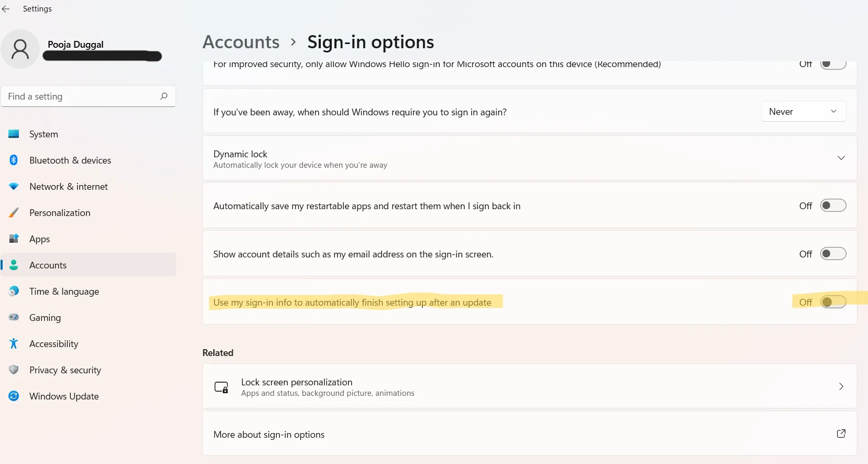Toggle restartable apps auto-save switch
868x464 pixels.
[833, 206]
